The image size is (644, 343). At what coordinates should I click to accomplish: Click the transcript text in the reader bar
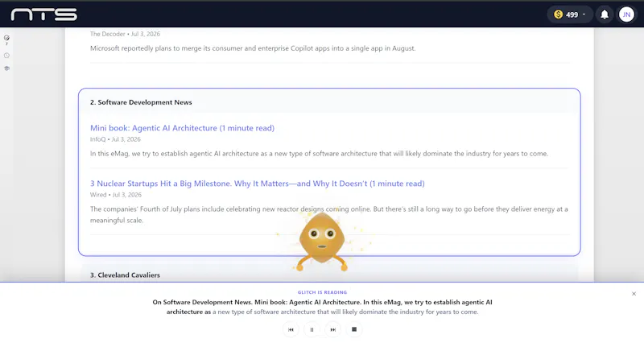(x=322, y=307)
